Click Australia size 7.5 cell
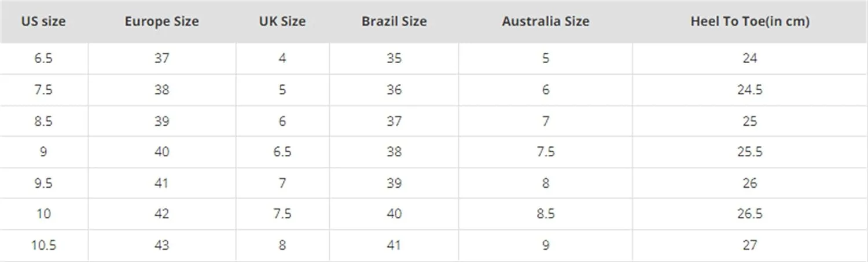Image resolution: width=868 pixels, height=262 pixels. tap(546, 152)
